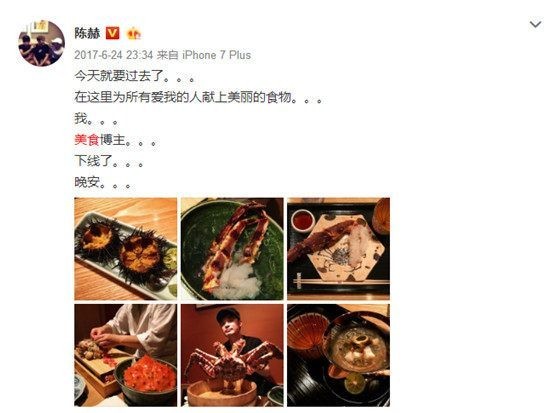This screenshot has height=413, width=557.
Task: Open the 陈赫 username link
Action: 87,33
